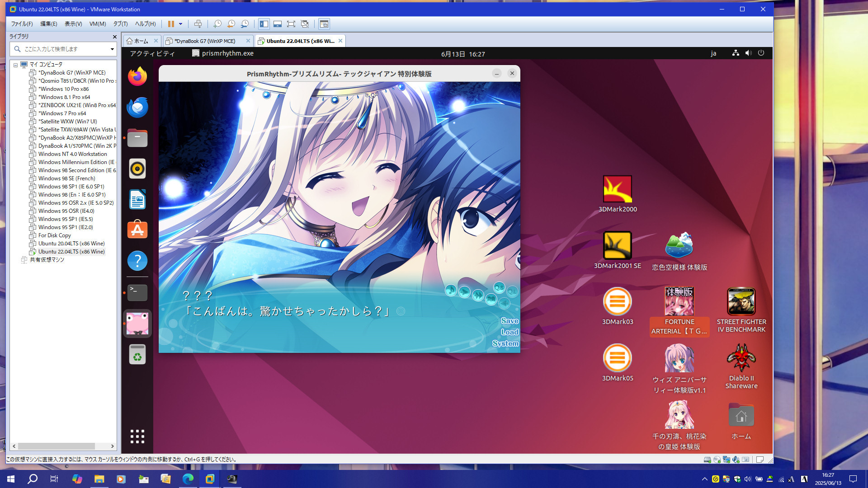Switch to Unity mode from toolbar
Screen dimensions: 868x488
click(x=305, y=24)
